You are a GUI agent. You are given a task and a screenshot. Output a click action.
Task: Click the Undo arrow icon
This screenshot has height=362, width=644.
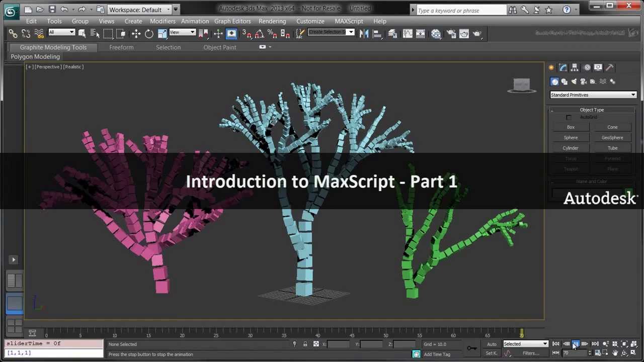[64, 10]
